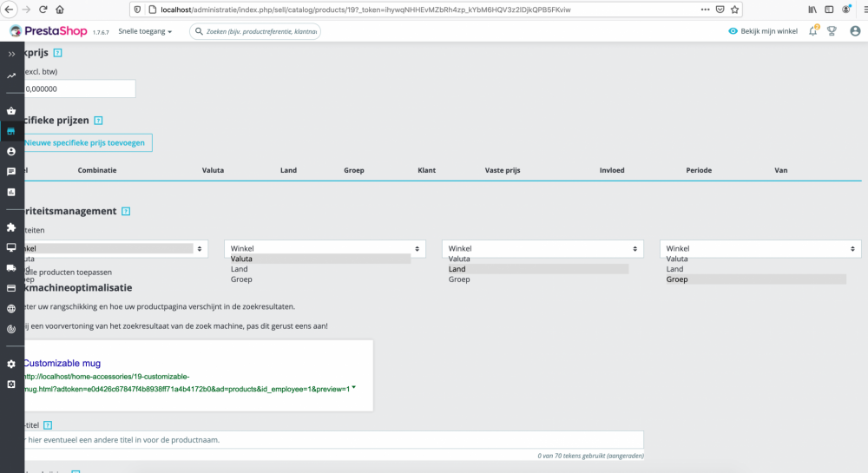
Task: Click the Groep column header
Action: tap(354, 170)
